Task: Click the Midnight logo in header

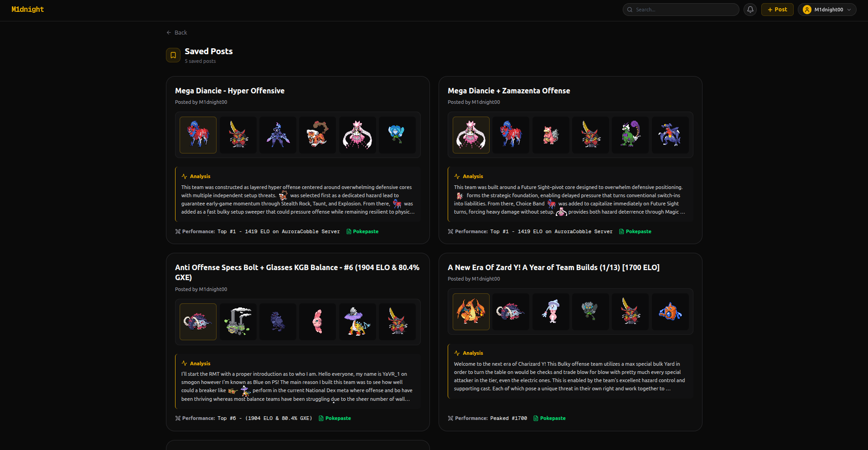Action: tap(28, 10)
